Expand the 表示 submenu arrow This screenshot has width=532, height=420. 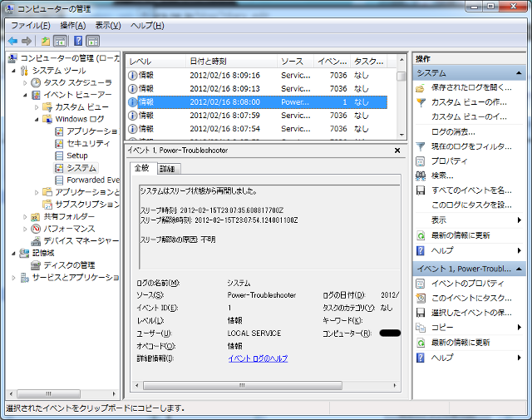(519, 220)
